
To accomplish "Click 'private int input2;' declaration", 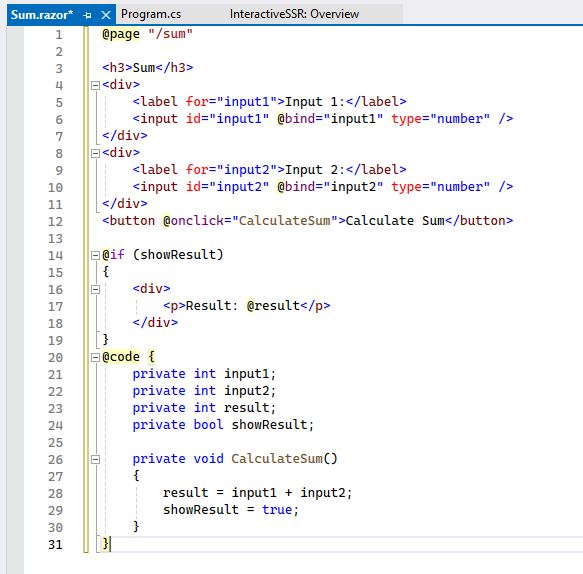I will 204,391.
